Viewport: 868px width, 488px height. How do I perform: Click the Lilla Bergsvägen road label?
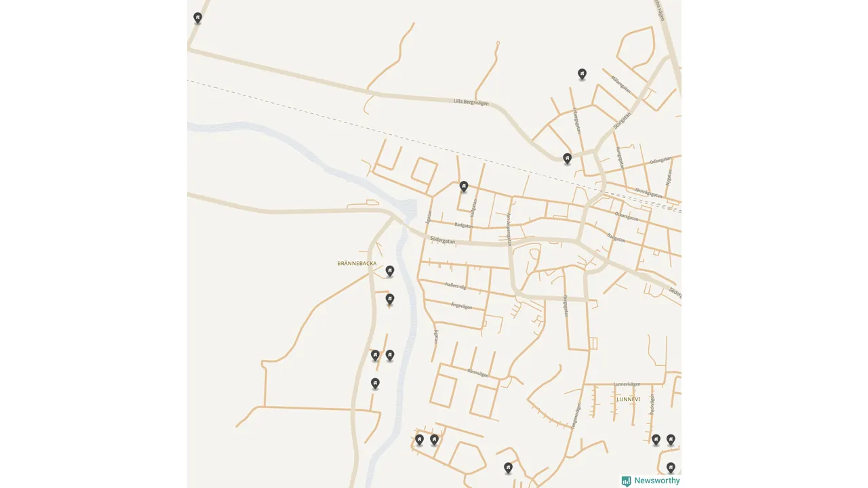coord(471,102)
